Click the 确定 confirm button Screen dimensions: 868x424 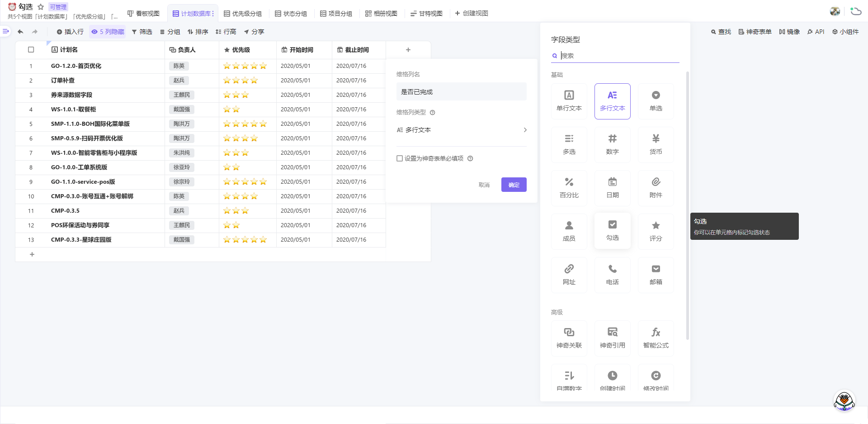tap(514, 185)
